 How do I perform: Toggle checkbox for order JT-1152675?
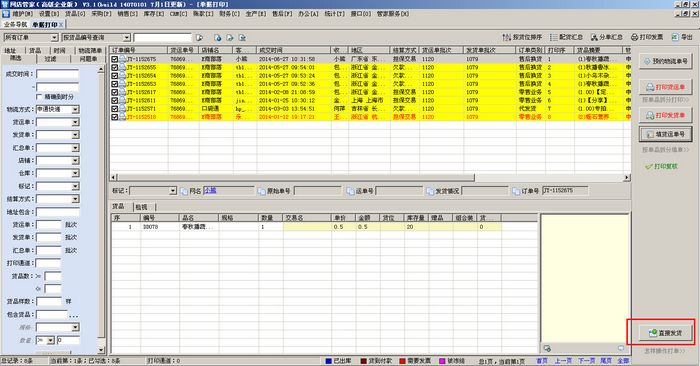point(115,59)
